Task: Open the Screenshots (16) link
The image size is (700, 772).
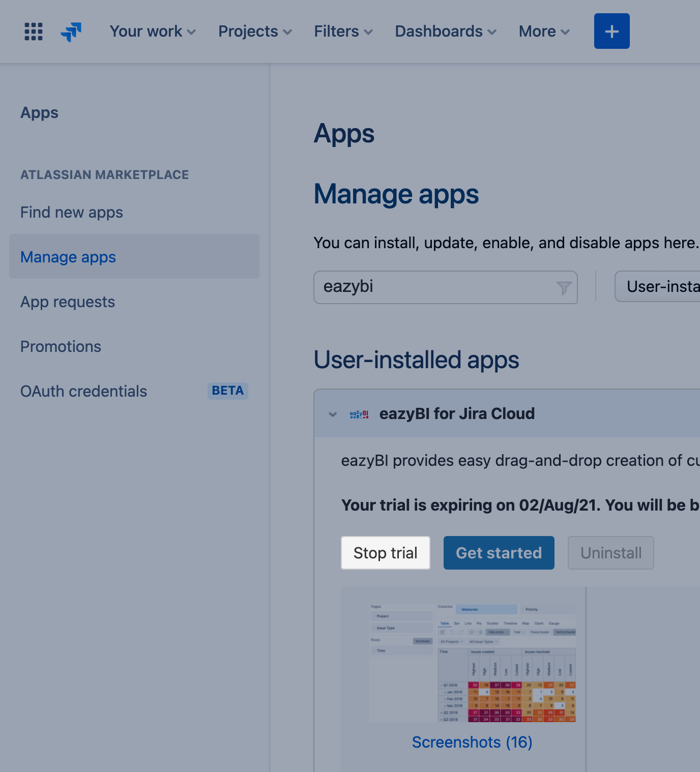Action: (x=472, y=742)
